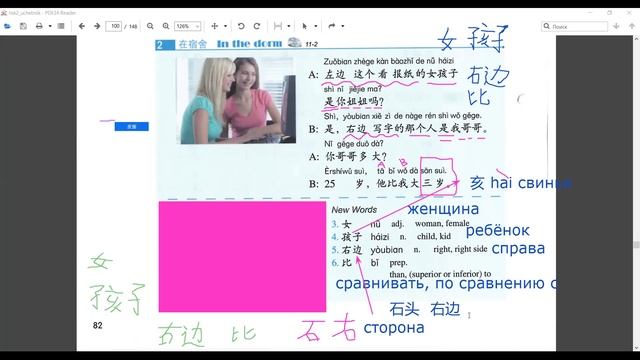Click the vertical scrollbar thumb
640x360 pixels.
coord(636,244)
